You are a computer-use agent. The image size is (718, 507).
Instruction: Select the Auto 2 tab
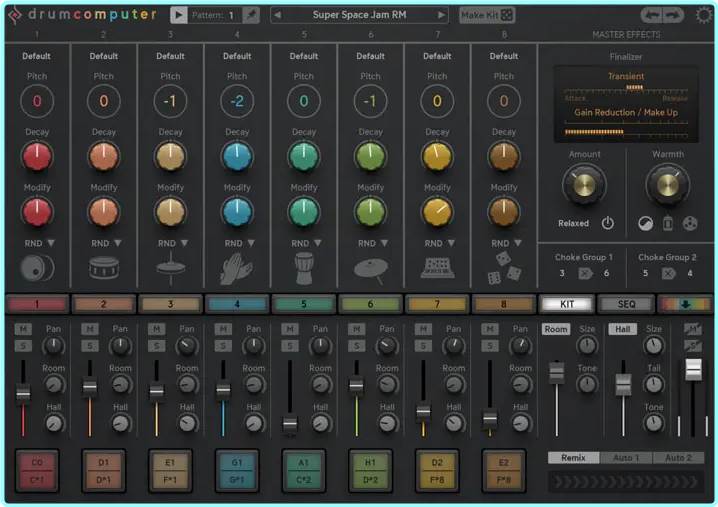point(678,458)
